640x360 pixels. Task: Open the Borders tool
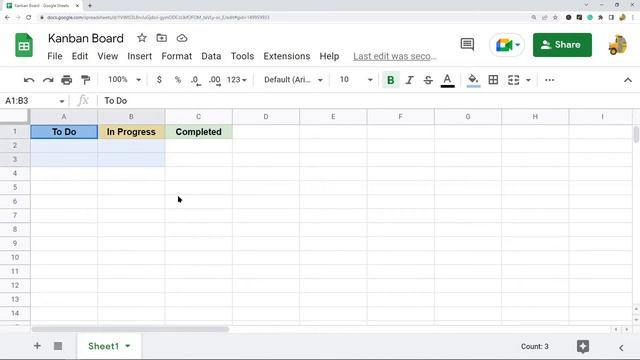click(493, 80)
